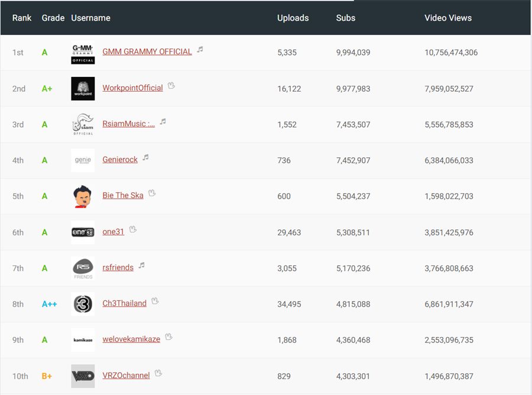Open the welovekamikaze channel link
This screenshot has height=395, width=532.
tap(131, 339)
